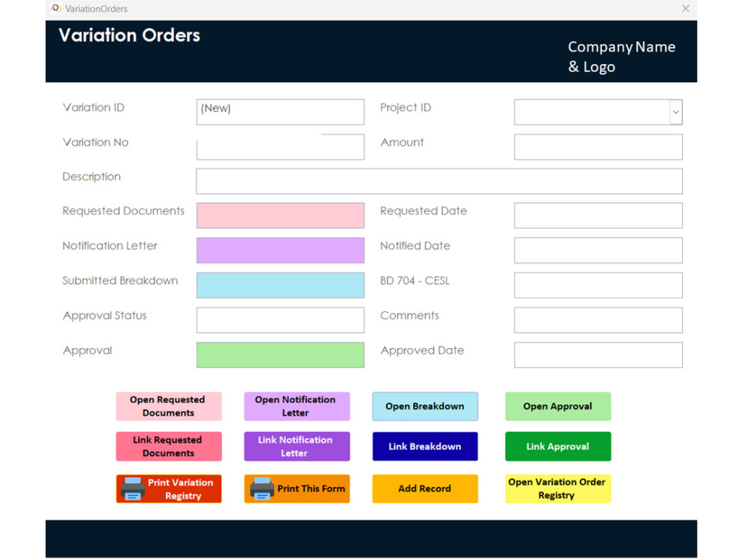Image resolution: width=747 pixels, height=560 pixels.
Task: Click Link Approval button
Action: coord(558,447)
